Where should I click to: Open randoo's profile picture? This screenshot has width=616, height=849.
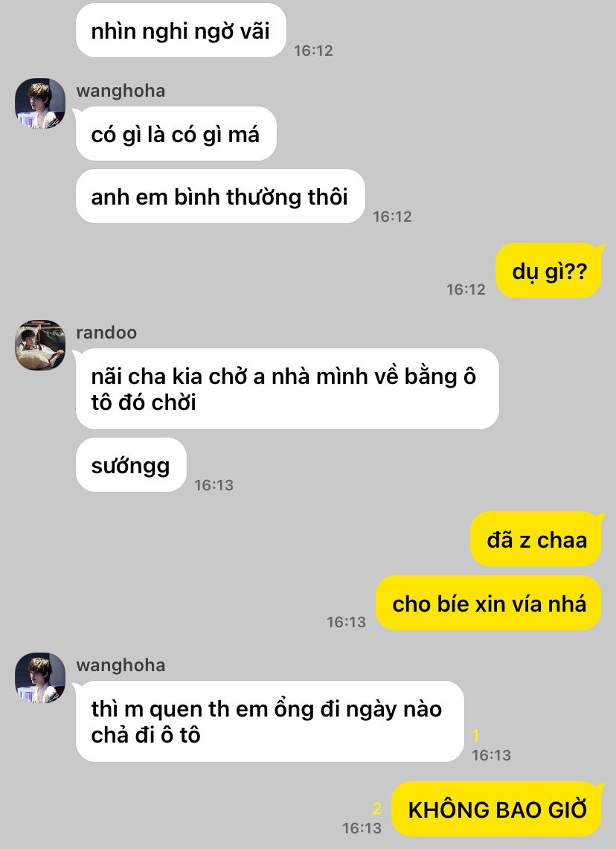[40, 345]
